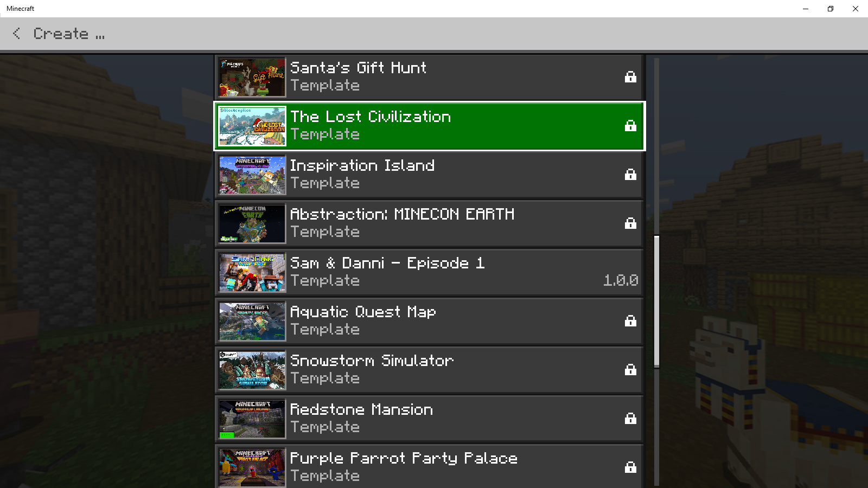868x488 pixels.
Task: Select The Lost Civilization template title
Action: pyautogui.click(x=371, y=117)
